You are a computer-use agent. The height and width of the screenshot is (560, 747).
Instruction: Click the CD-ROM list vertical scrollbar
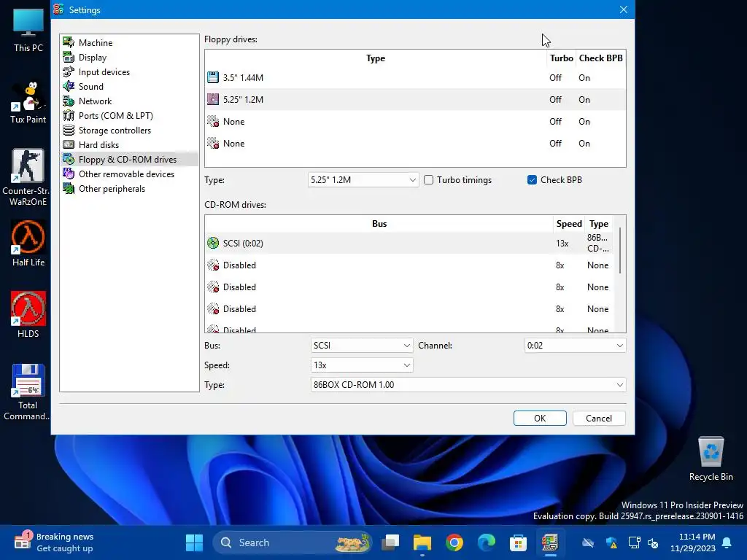(620, 251)
